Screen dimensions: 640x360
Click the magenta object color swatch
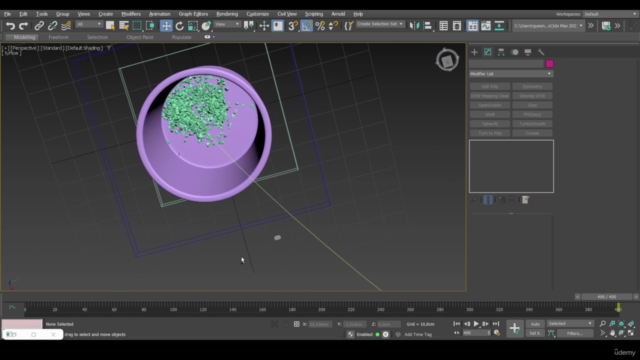[549, 64]
